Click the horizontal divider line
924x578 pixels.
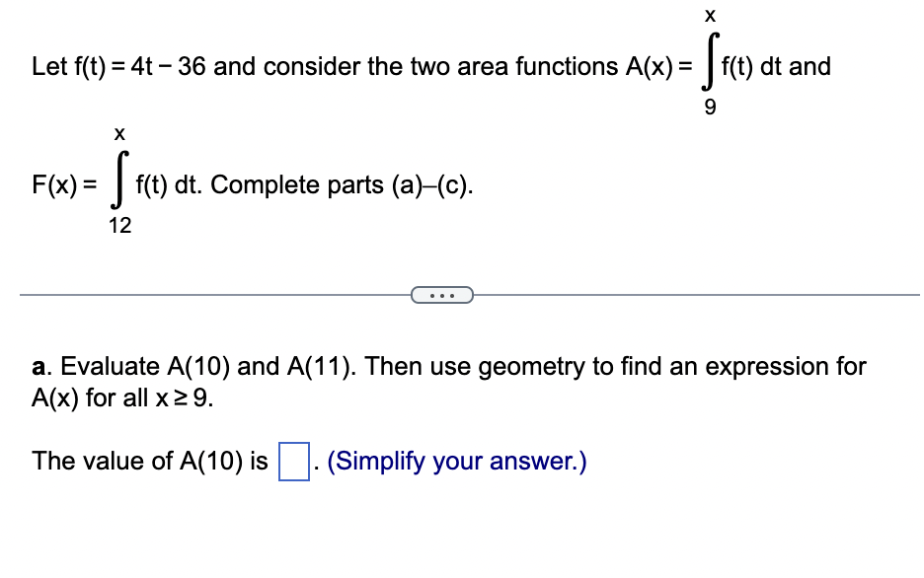click(197, 293)
